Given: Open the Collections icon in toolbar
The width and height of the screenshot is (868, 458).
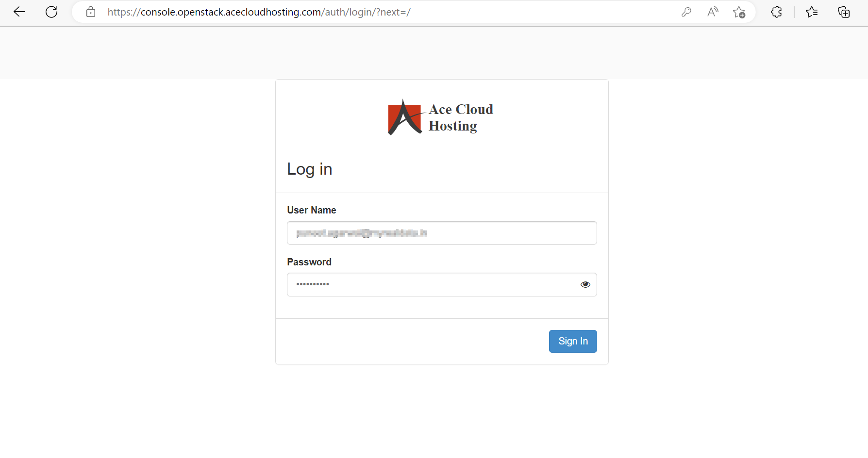Looking at the screenshot, I should click(x=844, y=12).
